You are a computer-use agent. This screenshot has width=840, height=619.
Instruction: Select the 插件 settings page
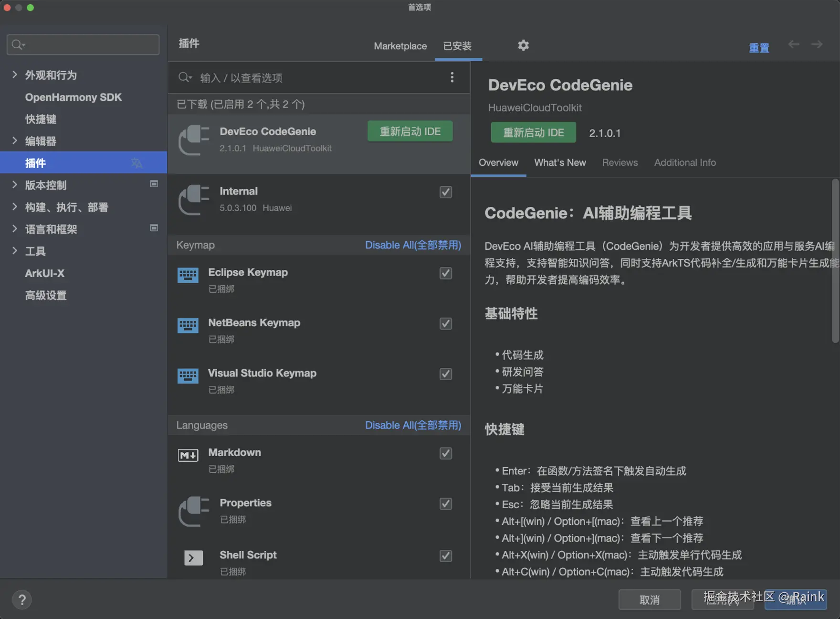coord(84,163)
